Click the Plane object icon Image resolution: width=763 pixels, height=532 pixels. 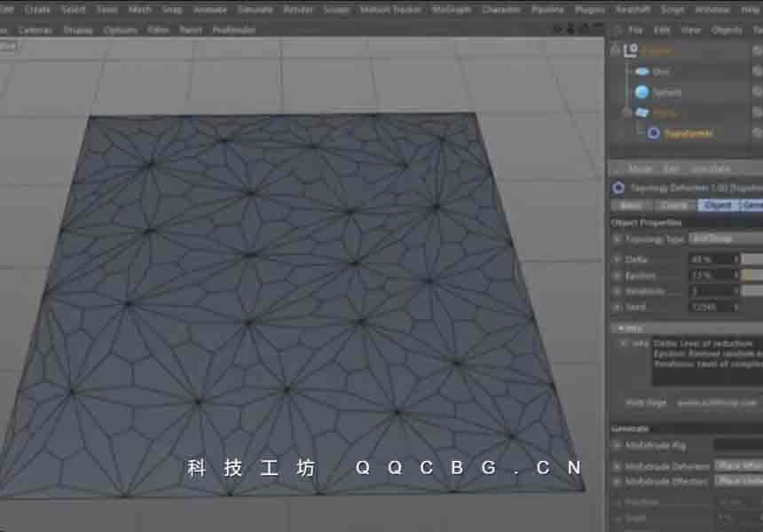pos(641,113)
